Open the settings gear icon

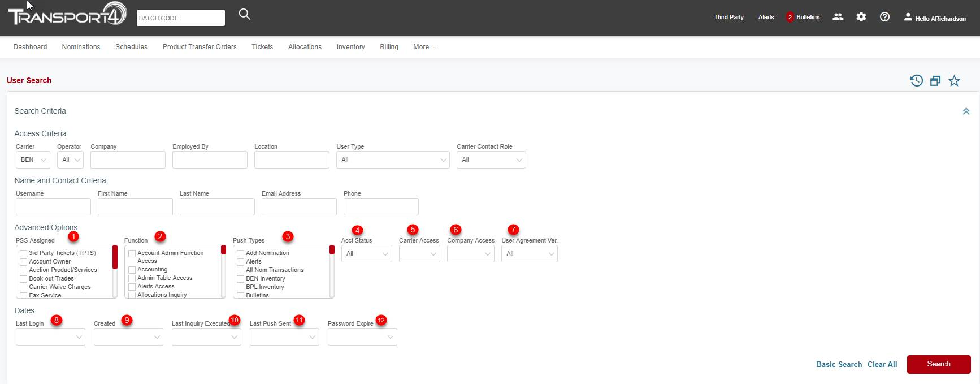[861, 17]
